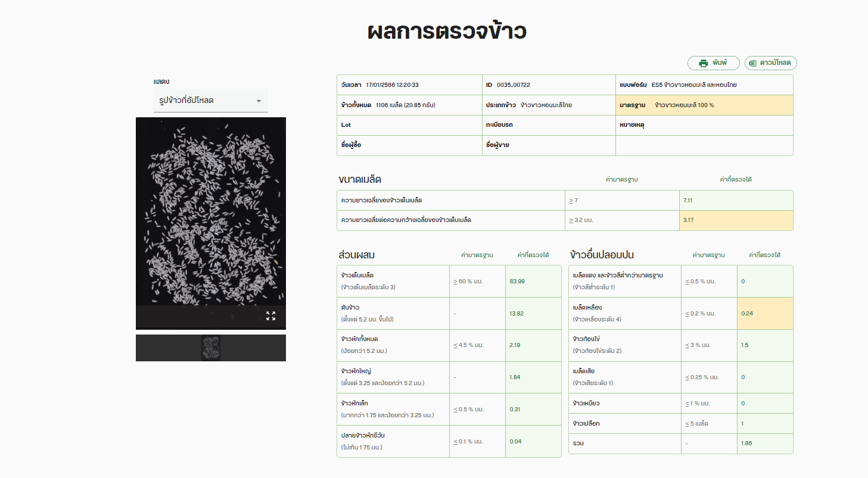Click the printer icon in the พิมพ์ button
Image resolution: width=868 pixels, height=478 pixels.
pyautogui.click(x=703, y=63)
